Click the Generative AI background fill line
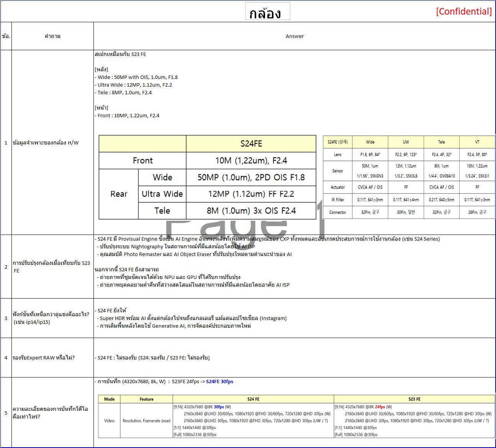The height and width of the screenshot is (448, 496). click(174, 326)
